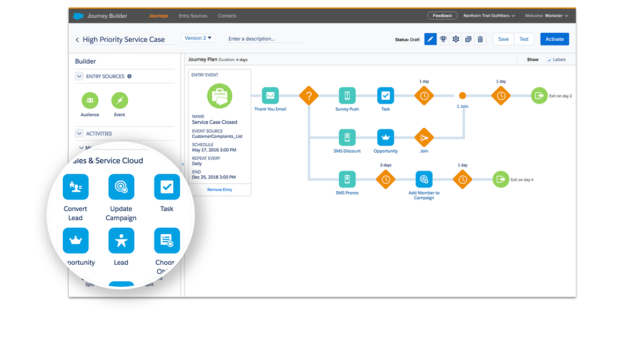
Task: Select the Join diamond activity
Action: pos(424,138)
